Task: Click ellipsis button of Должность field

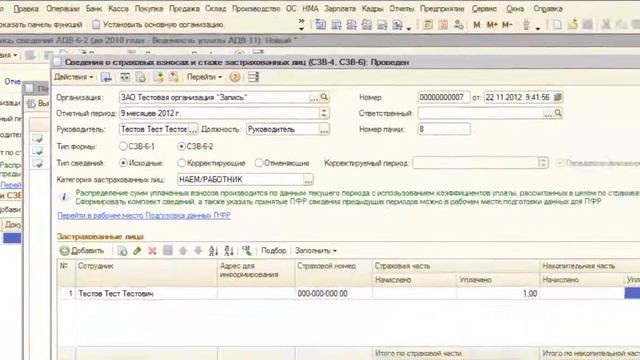Action: (x=324, y=129)
